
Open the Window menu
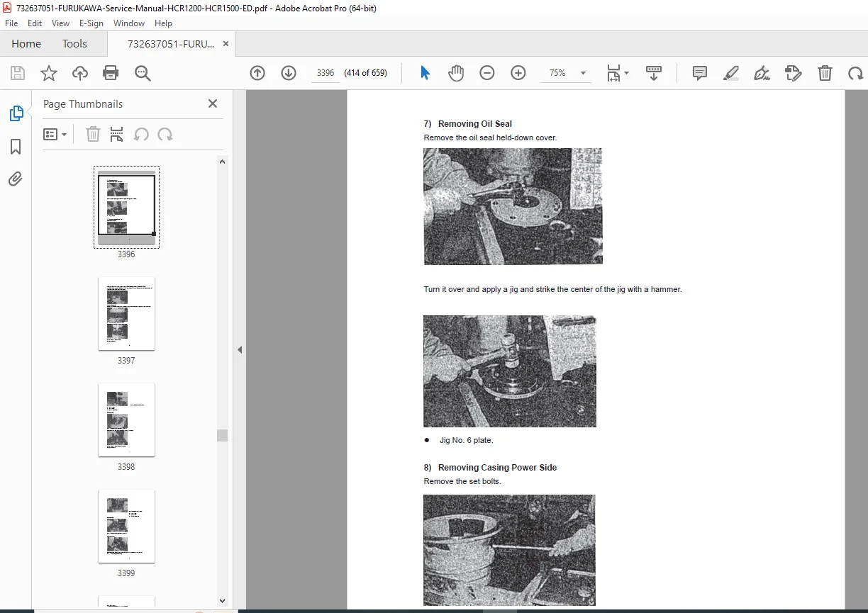click(129, 23)
